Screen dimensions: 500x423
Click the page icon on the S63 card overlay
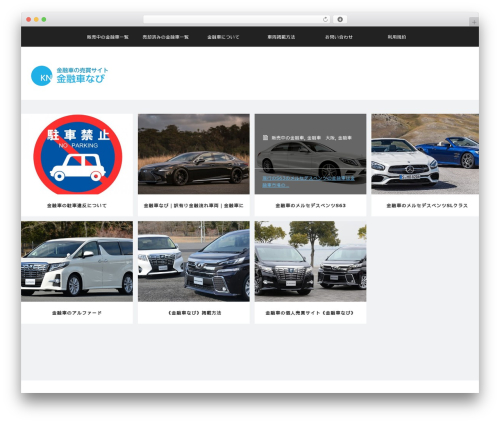tap(265, 137)
